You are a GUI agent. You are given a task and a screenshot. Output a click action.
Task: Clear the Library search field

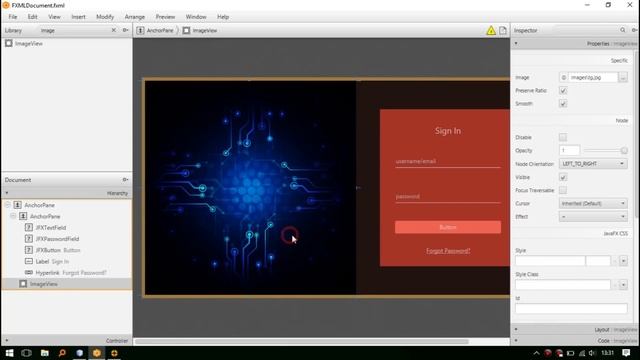tap(113, 30)
